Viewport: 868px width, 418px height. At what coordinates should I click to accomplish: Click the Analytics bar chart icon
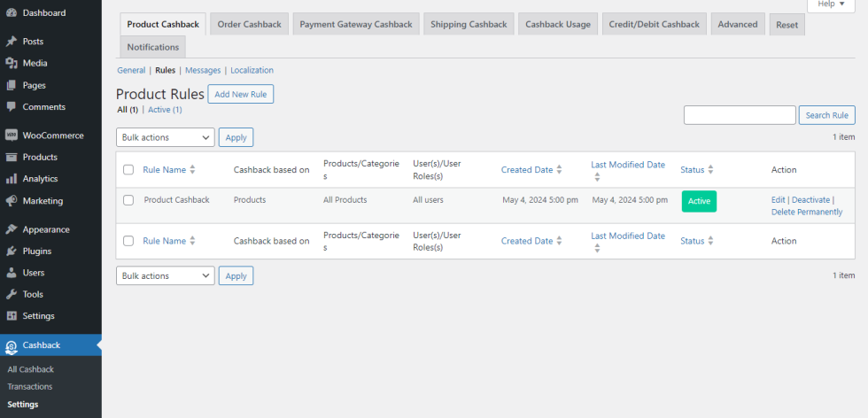click(x=12, y=179)
